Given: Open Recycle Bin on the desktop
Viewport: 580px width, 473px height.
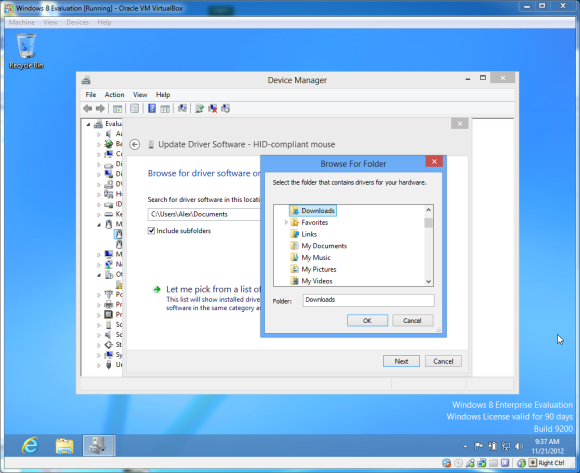Looking at the screenshot, I should [26, 51].
